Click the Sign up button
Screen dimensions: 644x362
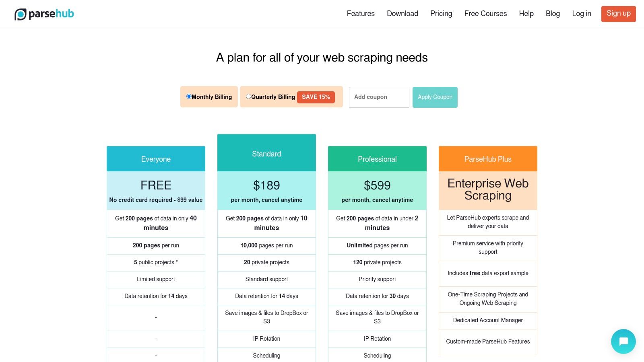(618, 14)
